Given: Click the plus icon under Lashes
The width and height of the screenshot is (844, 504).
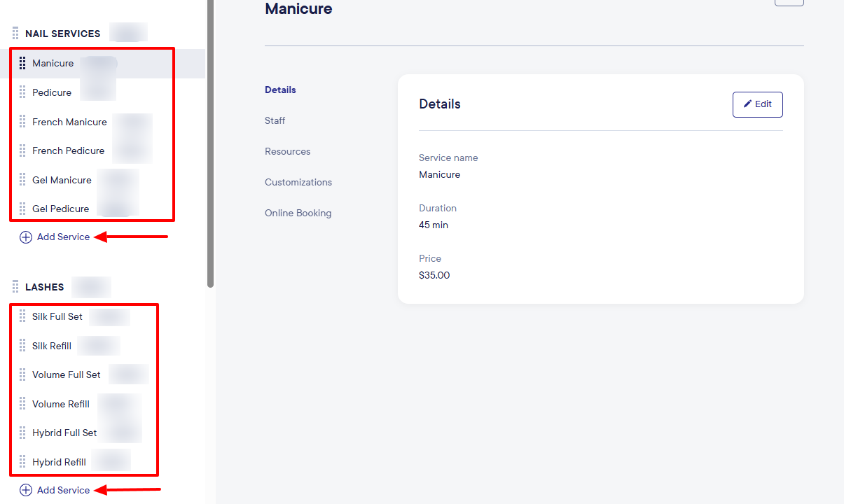Looking at the screenshot, I should [26, 491].
